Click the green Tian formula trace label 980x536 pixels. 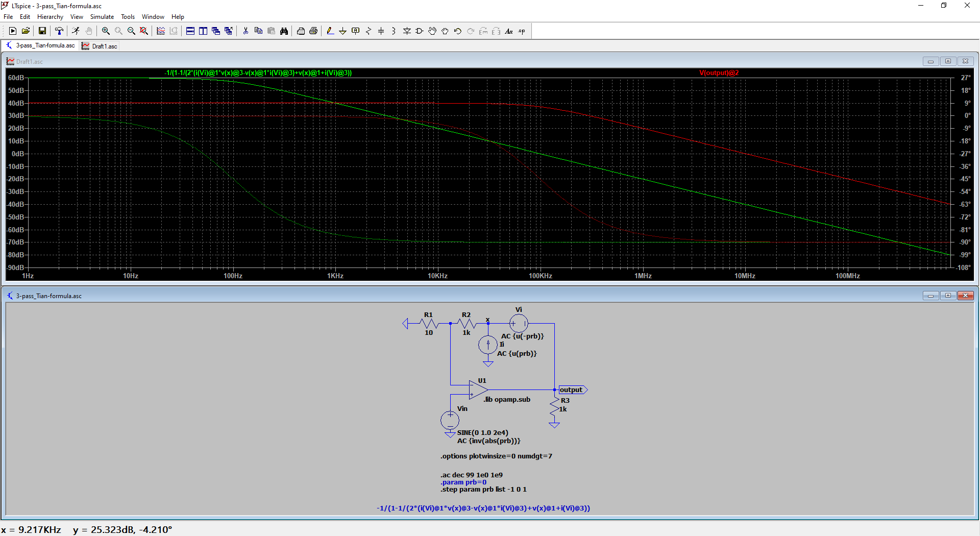coord(258,73)
